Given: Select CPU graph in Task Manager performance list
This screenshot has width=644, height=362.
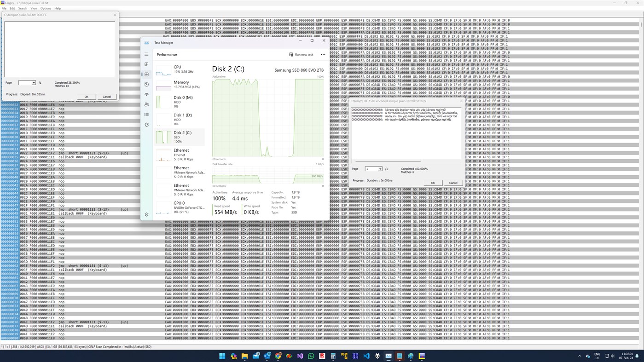Looking at the screenshot, I should 180,69.
